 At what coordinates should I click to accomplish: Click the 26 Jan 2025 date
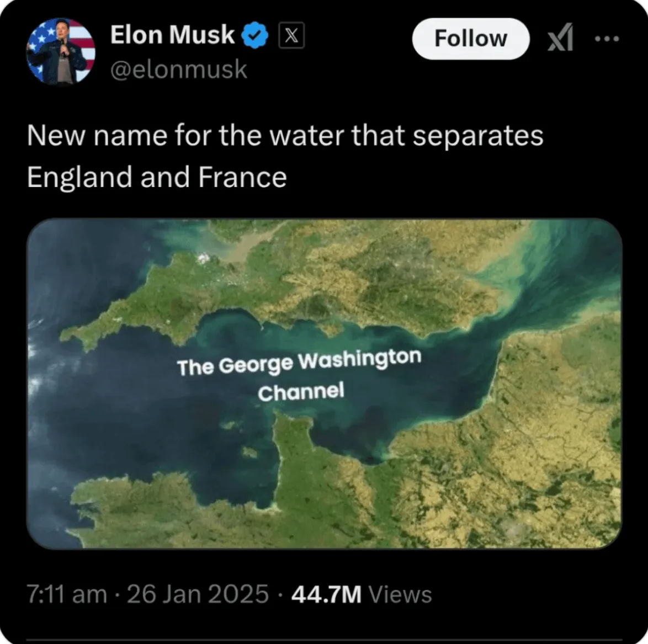click(198, 594)
